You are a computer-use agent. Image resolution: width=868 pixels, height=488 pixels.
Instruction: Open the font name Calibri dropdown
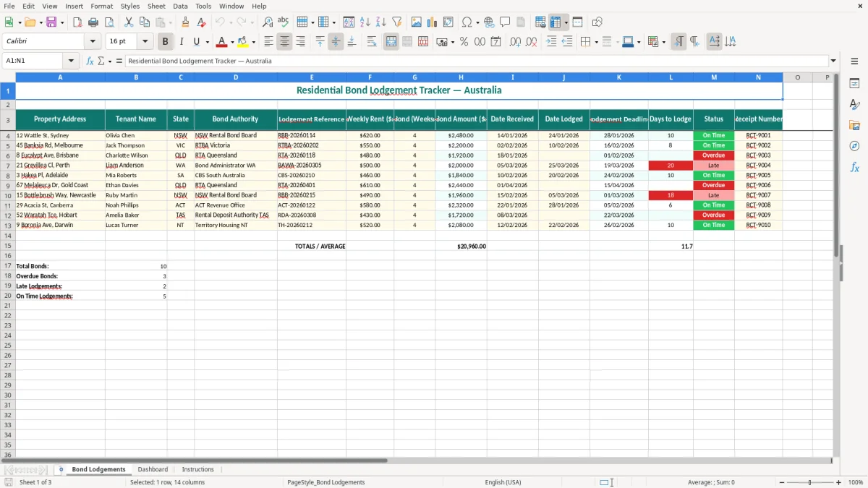[x=93, y=42]
